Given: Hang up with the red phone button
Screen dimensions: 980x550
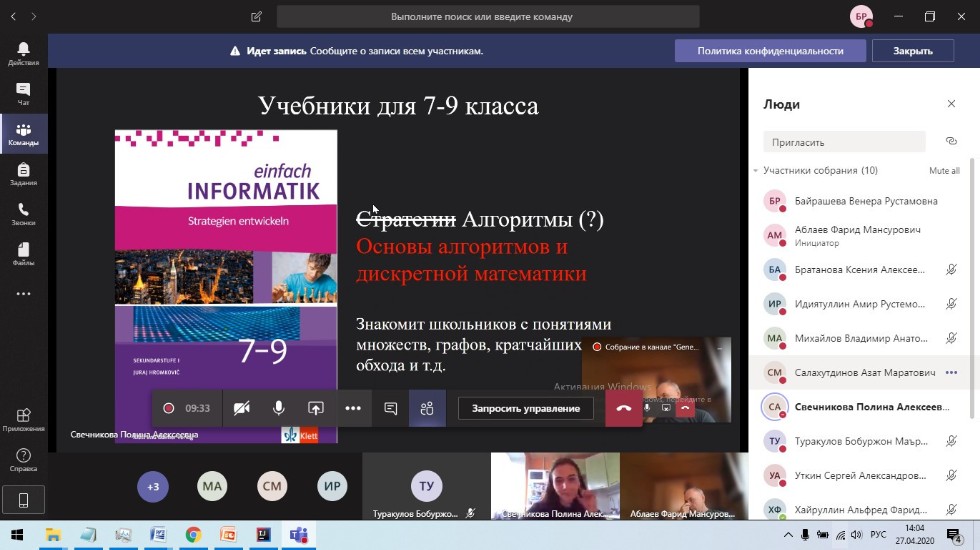Looking at the screenshot, I should (623, 408).
